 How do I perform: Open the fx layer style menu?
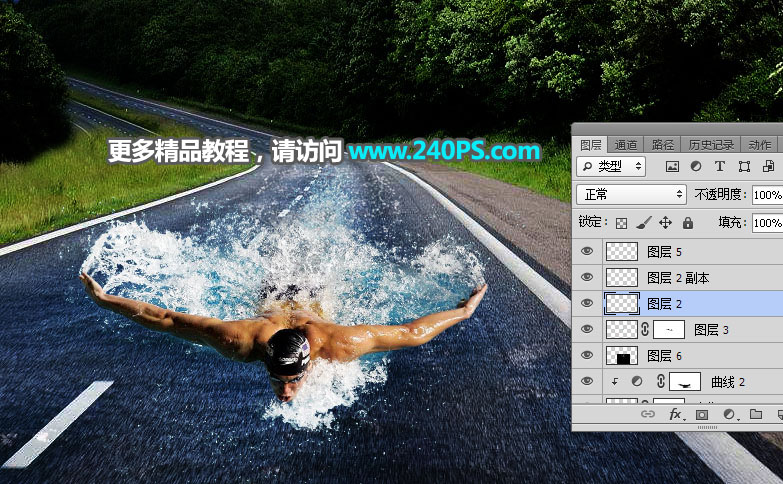[x=675, y=413]
